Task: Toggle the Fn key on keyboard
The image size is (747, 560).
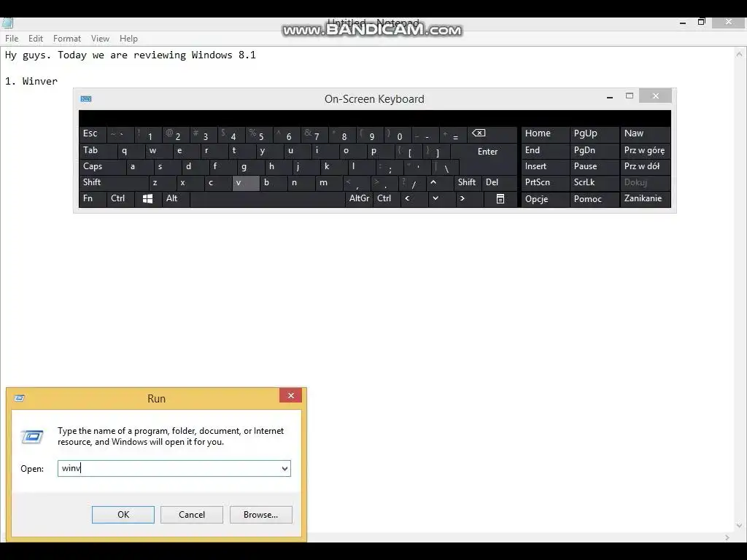Action: (x=93, y=198)
